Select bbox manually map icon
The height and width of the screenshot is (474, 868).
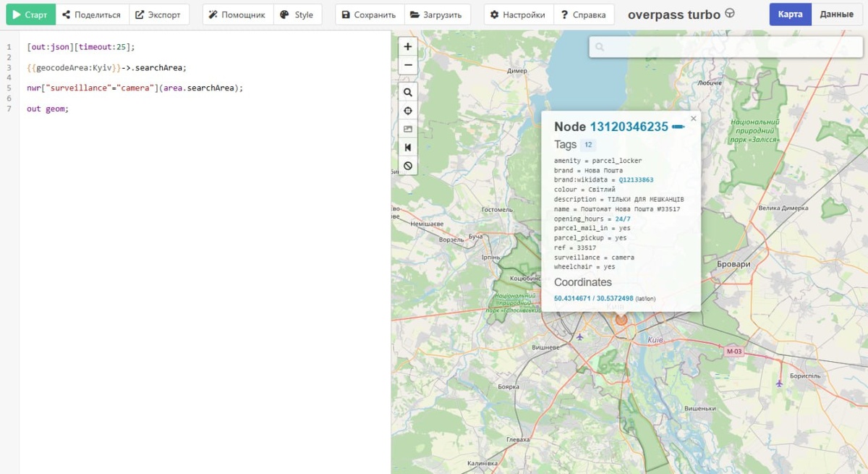408,129
